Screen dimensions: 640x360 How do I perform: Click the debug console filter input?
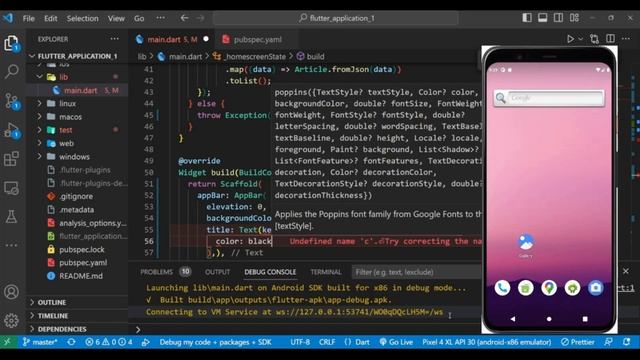416,272
